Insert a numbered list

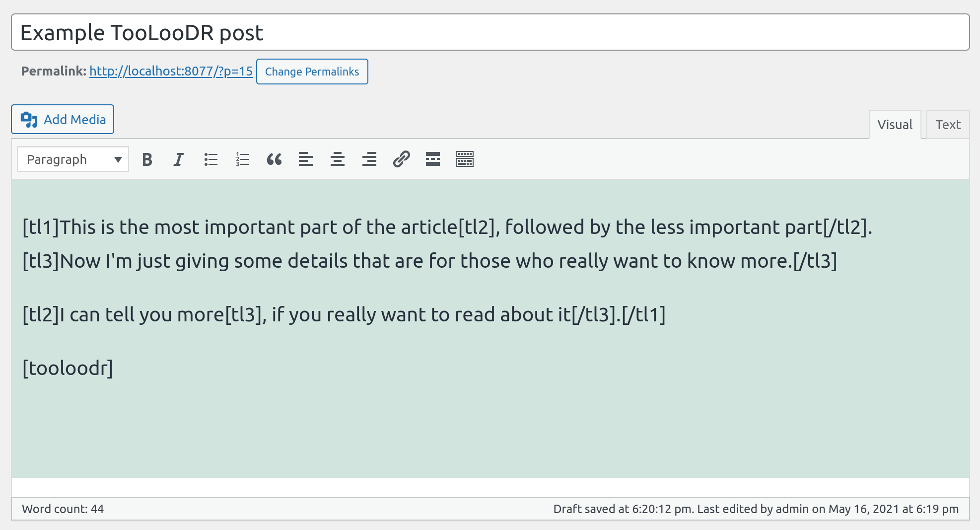242,159
